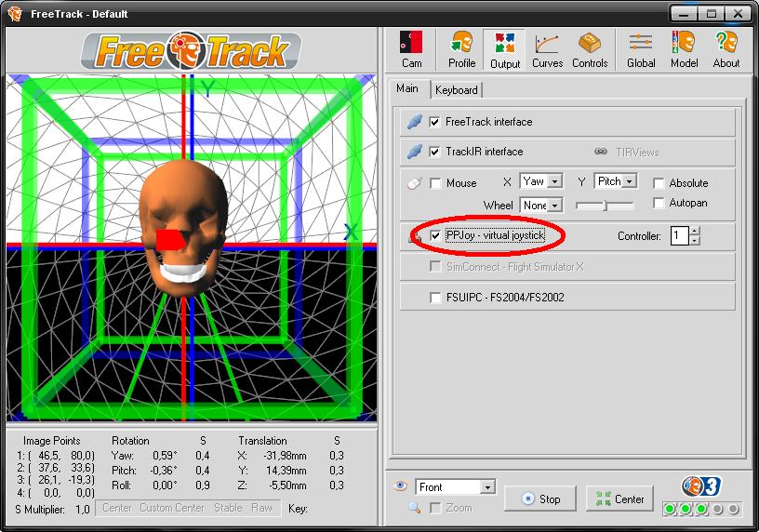
Task: Click the 3-point model badge icon
Action: (x=701, y=486)
